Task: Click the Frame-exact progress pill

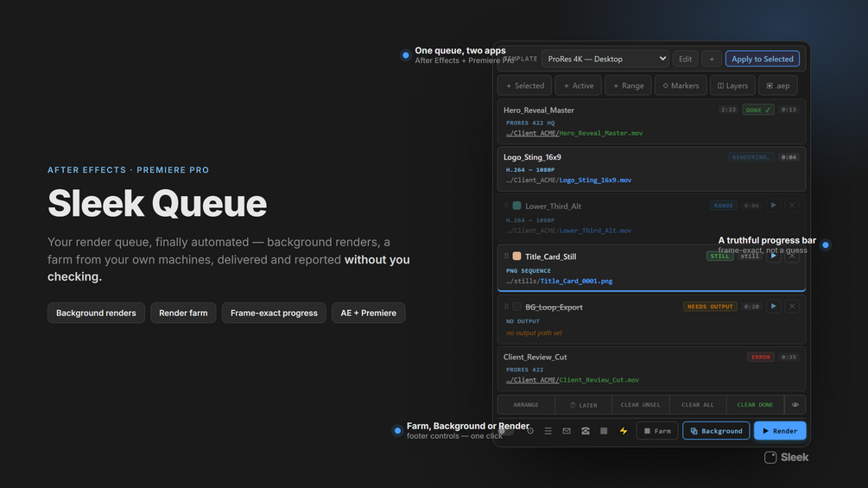Action: pyautogui.click(x=274, y=314)
